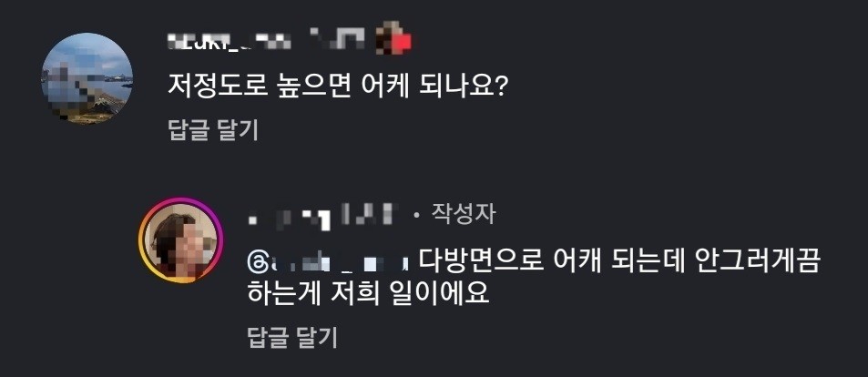
Task: Open the author's story ring around avatar
Action: [x=180, y=240]
